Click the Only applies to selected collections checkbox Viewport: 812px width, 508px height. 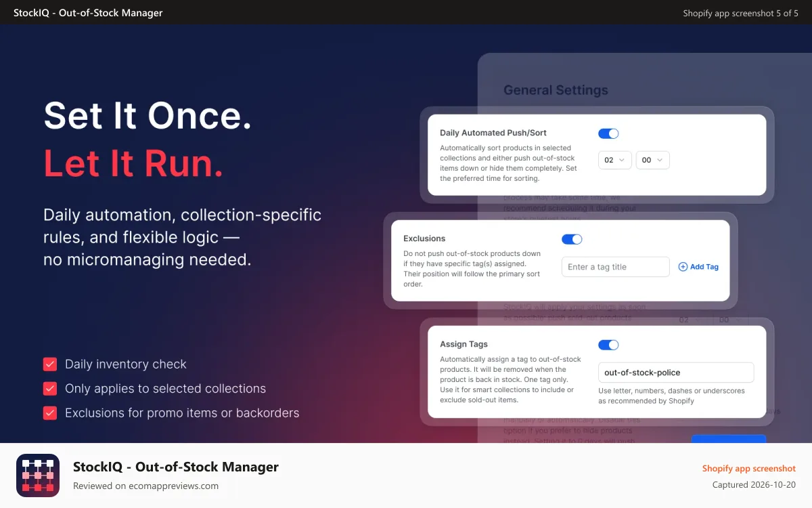tap(50, 389)
